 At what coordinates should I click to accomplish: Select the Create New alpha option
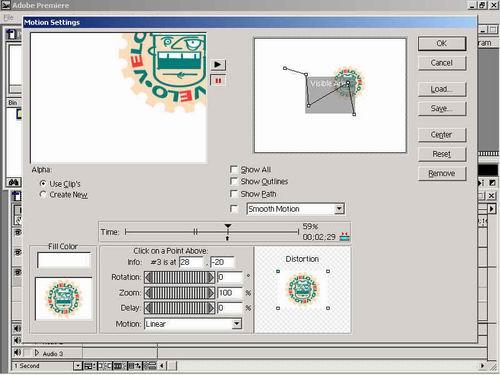(43, 194)
